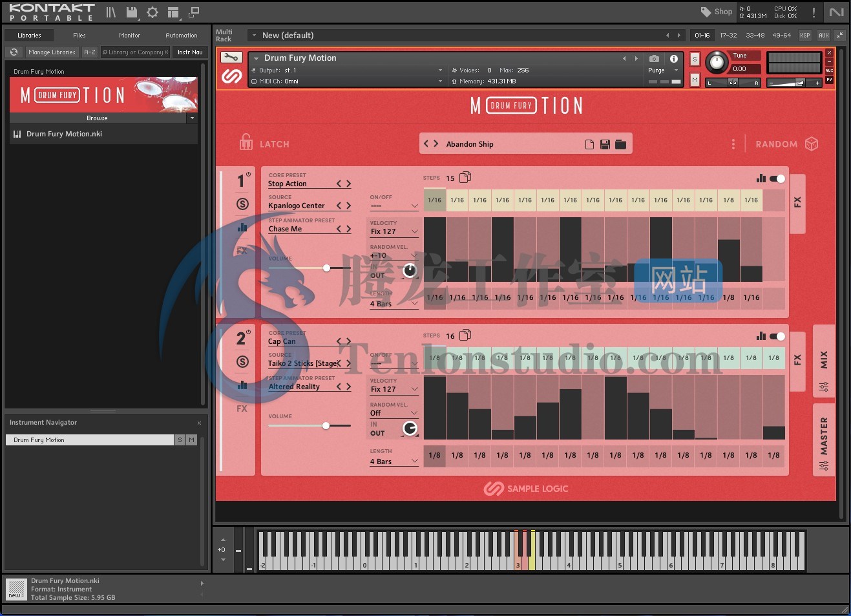Toggle the instrument Mute M button
Viewport: 851px width, 616px height.
click(695, 80)
